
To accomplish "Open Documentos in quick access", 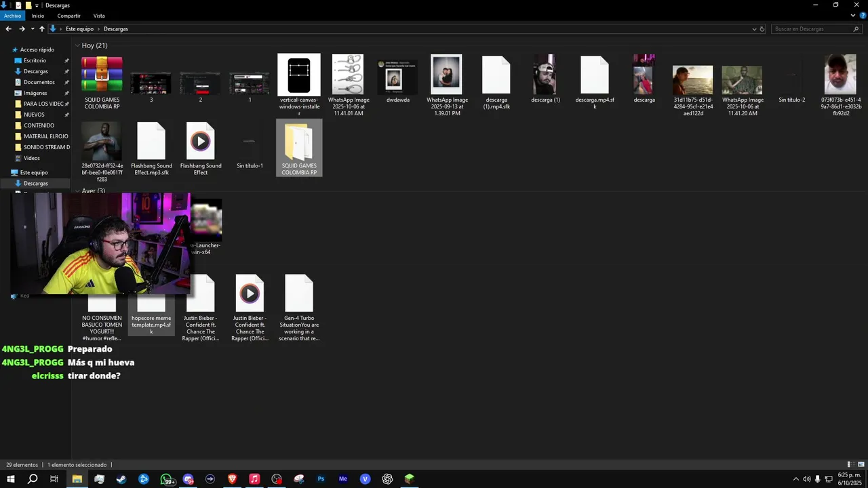I will point(39,82).
